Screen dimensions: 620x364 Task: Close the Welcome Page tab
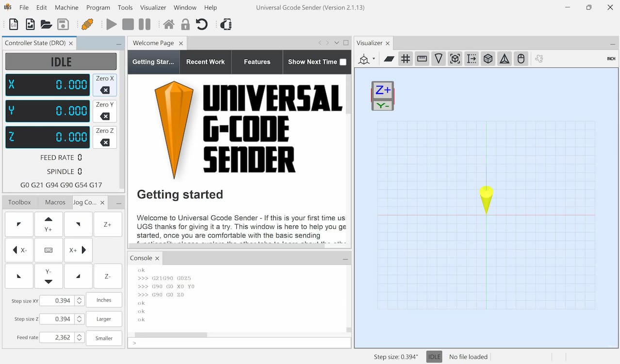click(181, 43)
